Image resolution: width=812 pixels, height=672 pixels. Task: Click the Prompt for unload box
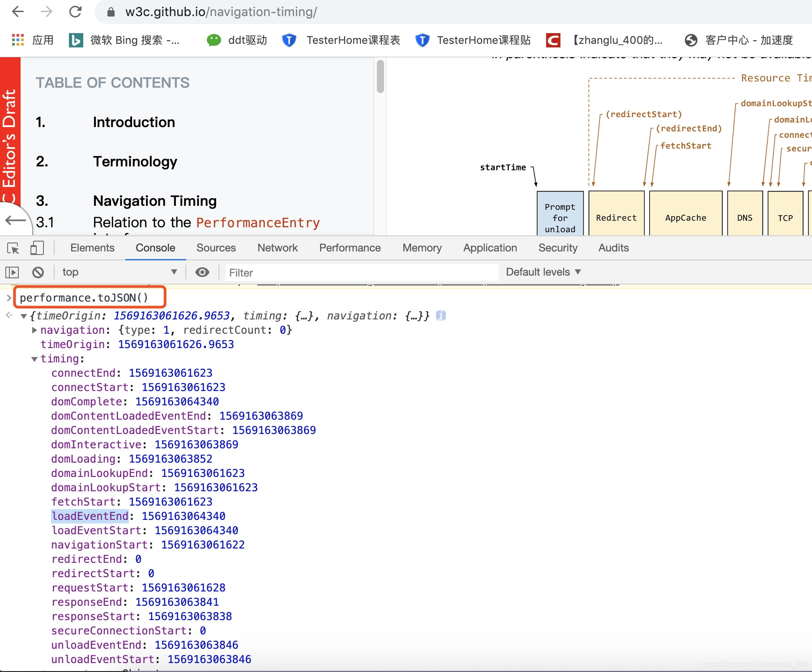point(560,213)
